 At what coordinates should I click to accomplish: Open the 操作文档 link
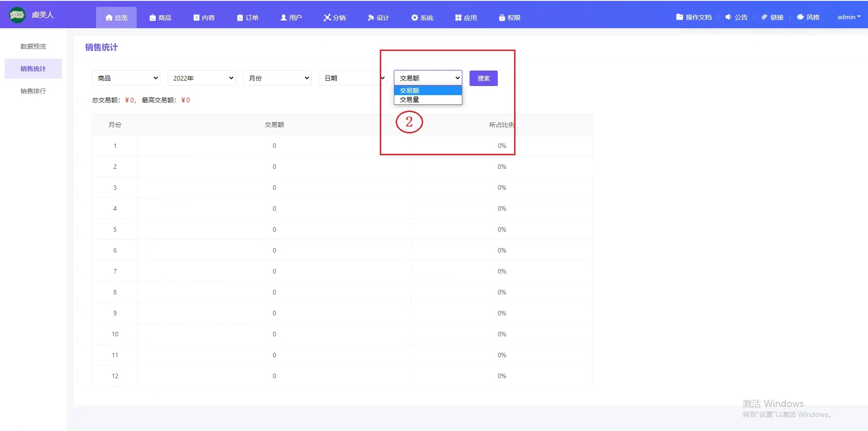(694, 17)
